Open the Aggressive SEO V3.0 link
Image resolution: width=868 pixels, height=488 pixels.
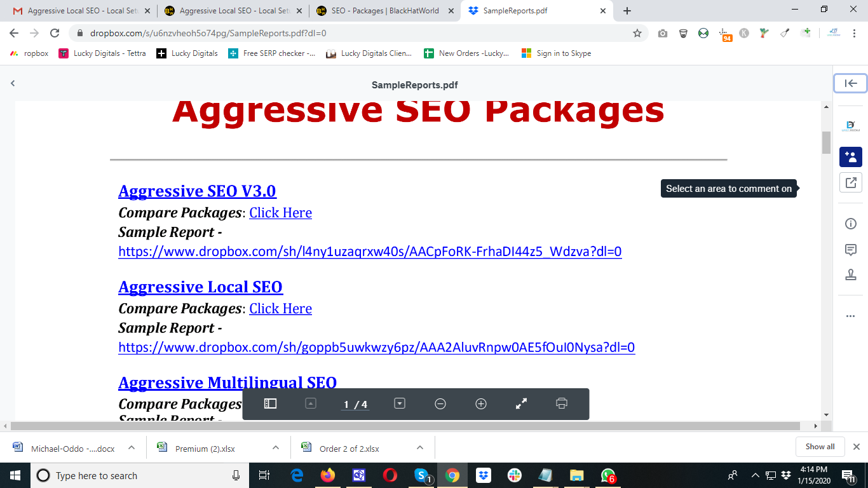[x=197, y=191]
